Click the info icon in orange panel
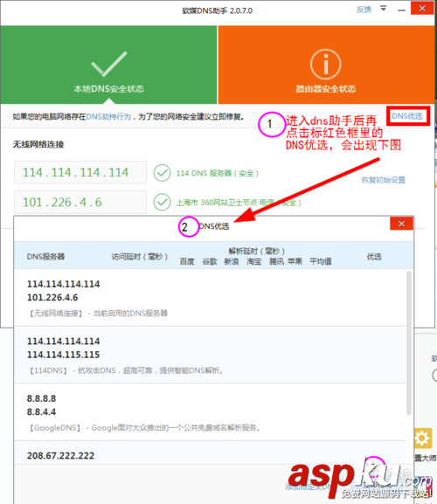 click(x=325, y=64)
